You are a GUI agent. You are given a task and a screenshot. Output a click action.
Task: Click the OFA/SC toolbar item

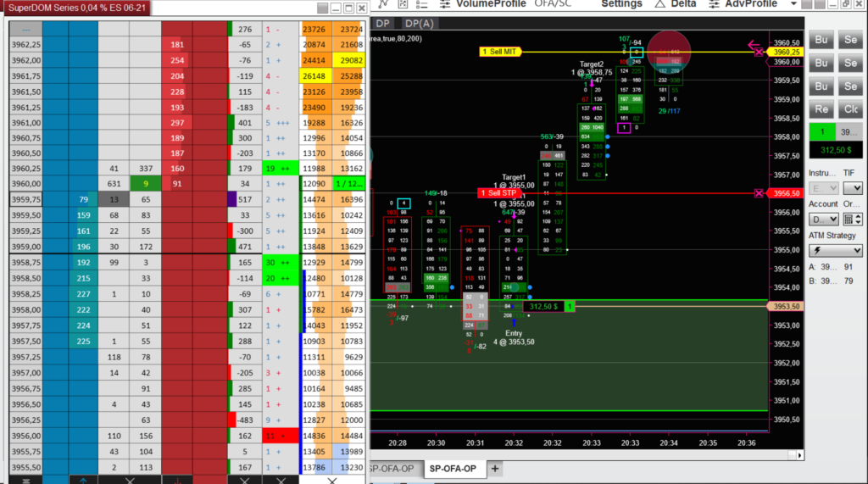tap(553, 4)
